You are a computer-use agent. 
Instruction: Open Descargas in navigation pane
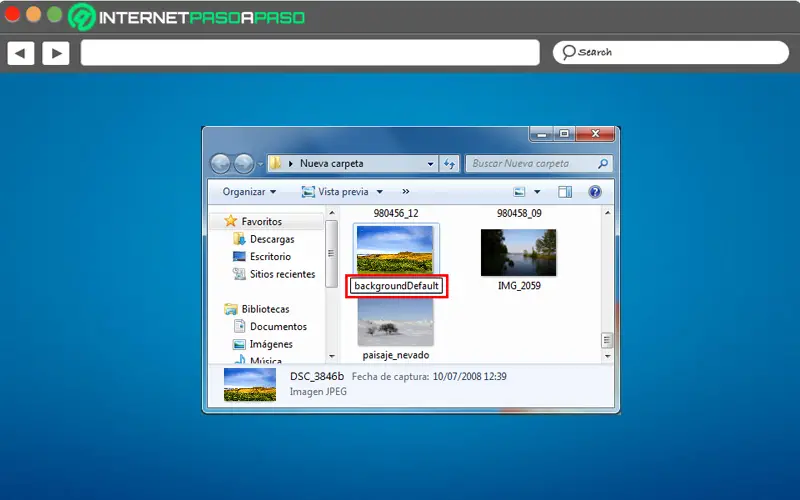click(272, 239)
